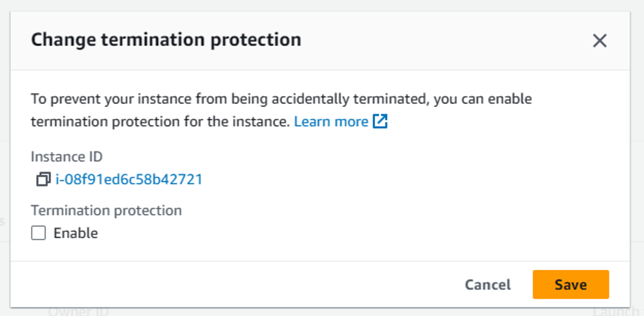
Task: Save the termination protection setting
Action: pos(570,285)
